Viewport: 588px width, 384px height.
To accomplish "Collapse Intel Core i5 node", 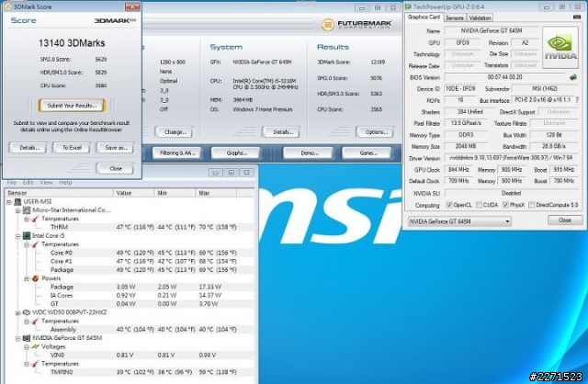I will [x=18, y=236].
